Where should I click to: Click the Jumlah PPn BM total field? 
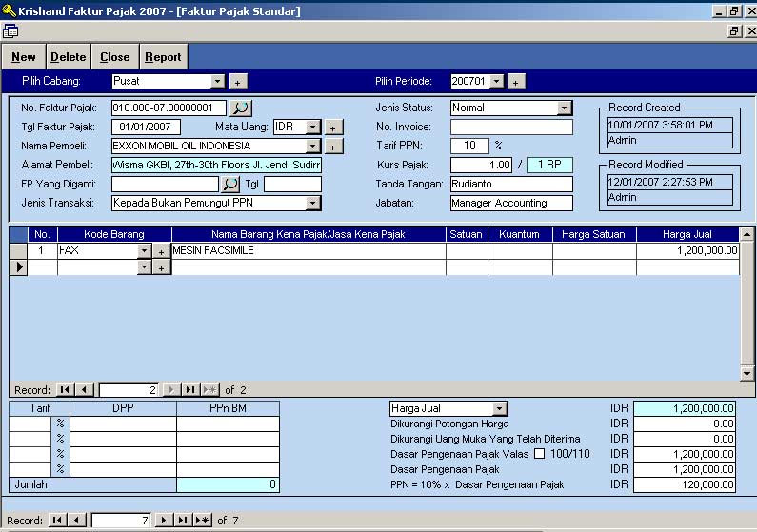coord(228,484)
